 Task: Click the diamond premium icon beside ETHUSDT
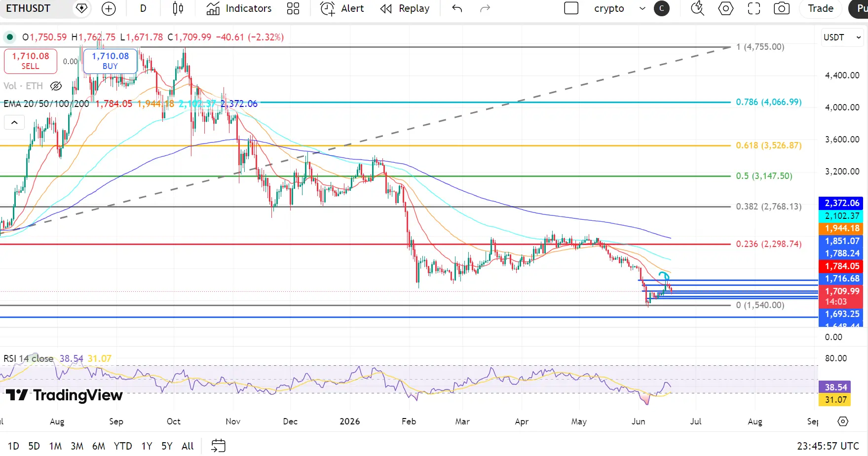click(x=82, y=8)
